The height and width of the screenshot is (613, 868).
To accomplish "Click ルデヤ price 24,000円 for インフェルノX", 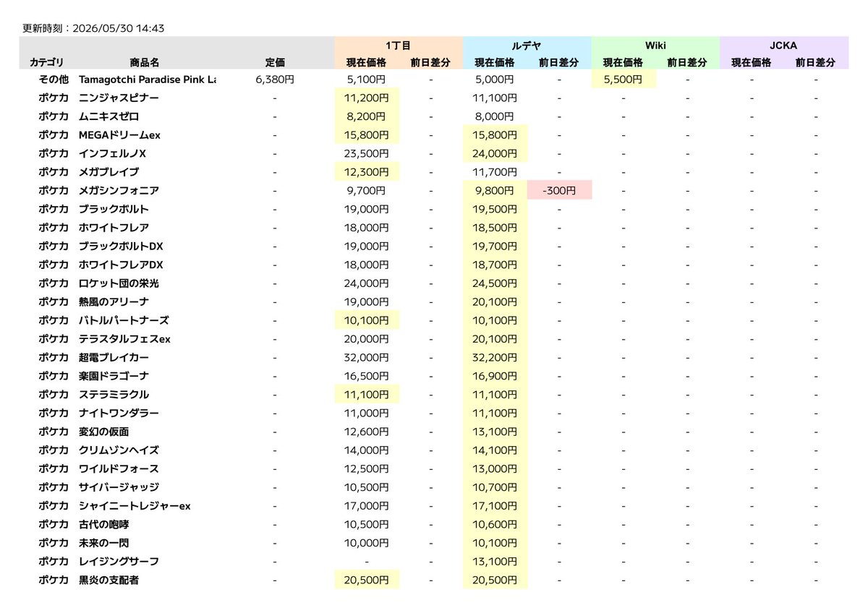I will click(x=495, y=153).
